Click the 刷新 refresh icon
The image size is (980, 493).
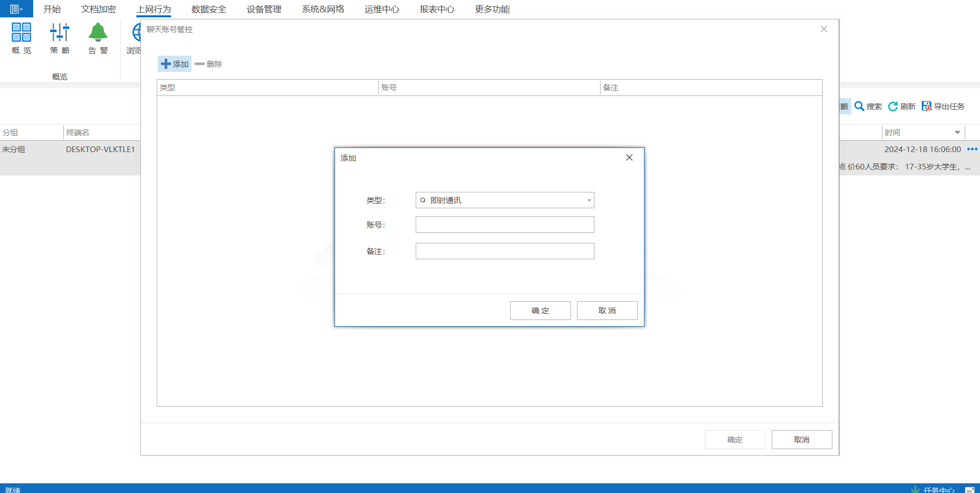tap(893, 106)
